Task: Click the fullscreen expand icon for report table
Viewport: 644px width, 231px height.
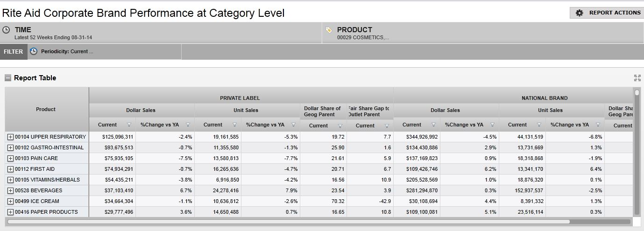Action: [x=637, y=78]
